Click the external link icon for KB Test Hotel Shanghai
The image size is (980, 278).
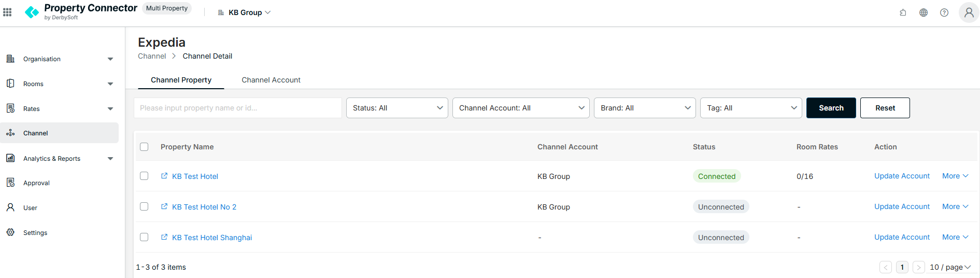(164, 237)
